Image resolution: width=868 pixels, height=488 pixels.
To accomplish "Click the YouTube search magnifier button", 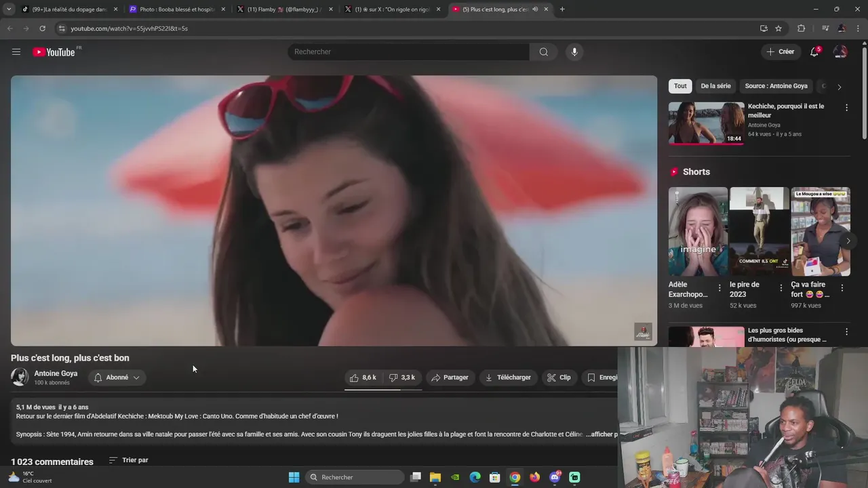I will click(543, 52).
